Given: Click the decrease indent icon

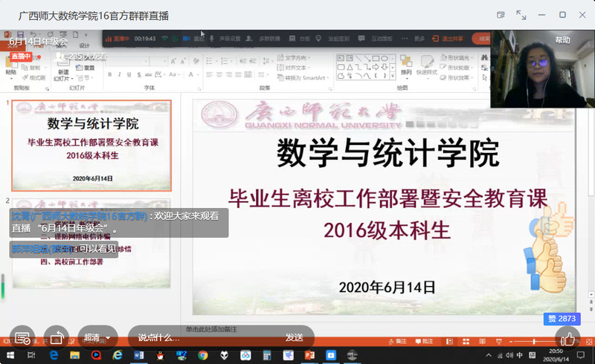Looking at the screenshot, I should [x=243, y=61].
